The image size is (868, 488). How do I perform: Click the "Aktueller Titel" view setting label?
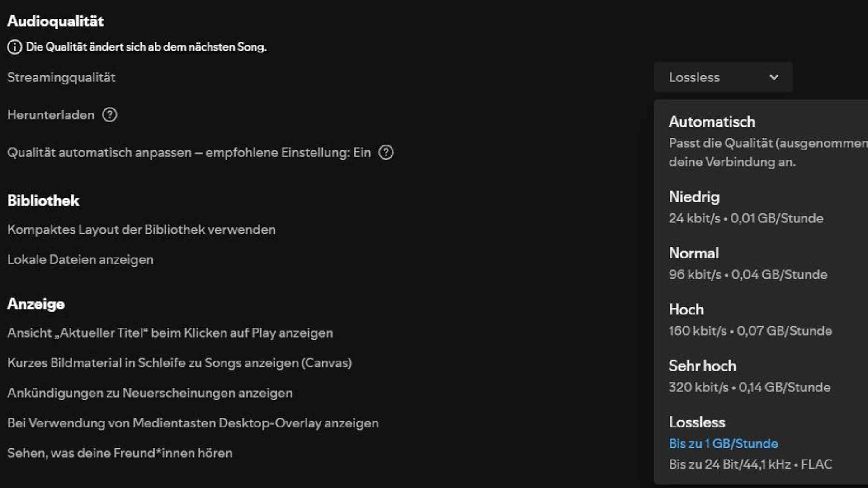click(170, 333)
